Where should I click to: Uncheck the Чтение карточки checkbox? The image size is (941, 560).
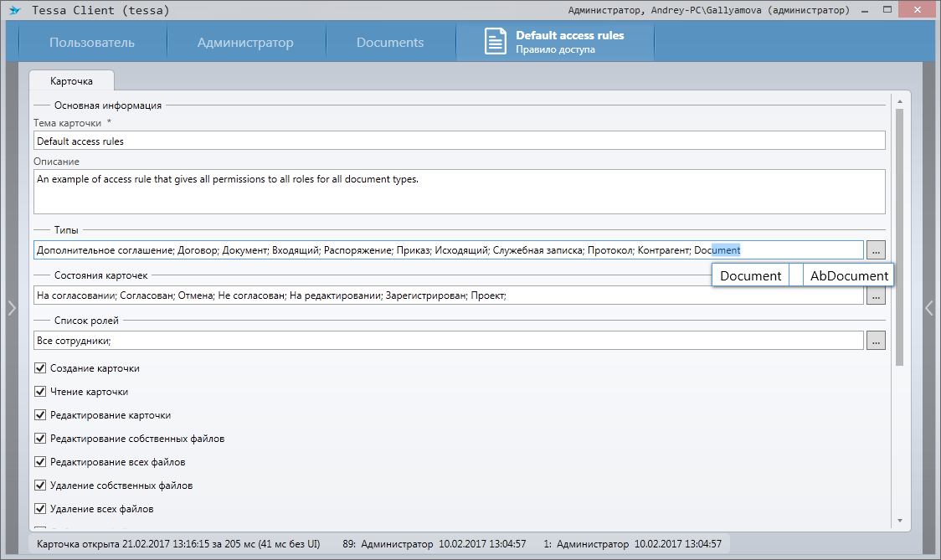click(x=40, y=392)
